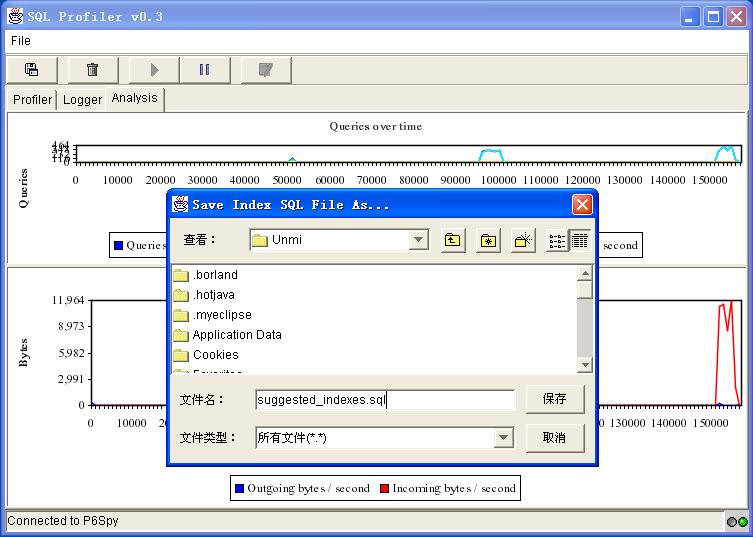Switch file view to details mode
Viewport: 753px width, 537px height.
click(x=579, y=240)
